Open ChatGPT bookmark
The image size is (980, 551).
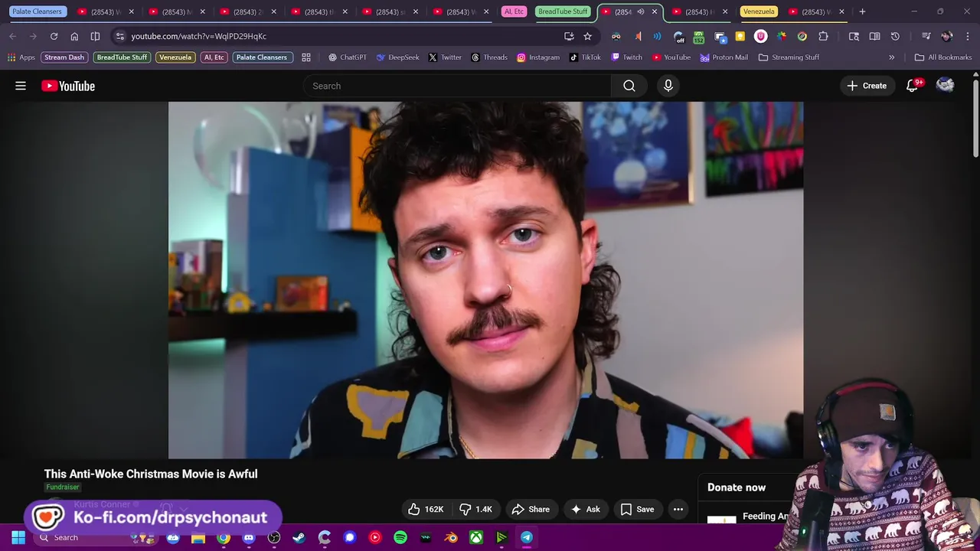pos(348,57)
